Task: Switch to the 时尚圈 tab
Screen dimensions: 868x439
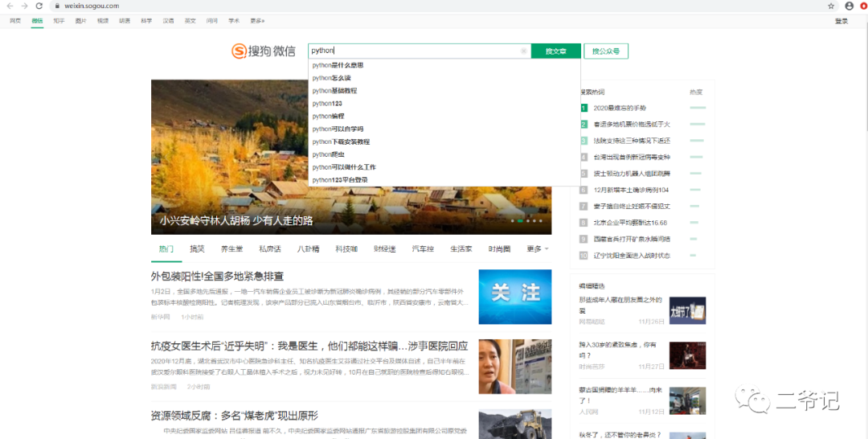Action: 499,249
